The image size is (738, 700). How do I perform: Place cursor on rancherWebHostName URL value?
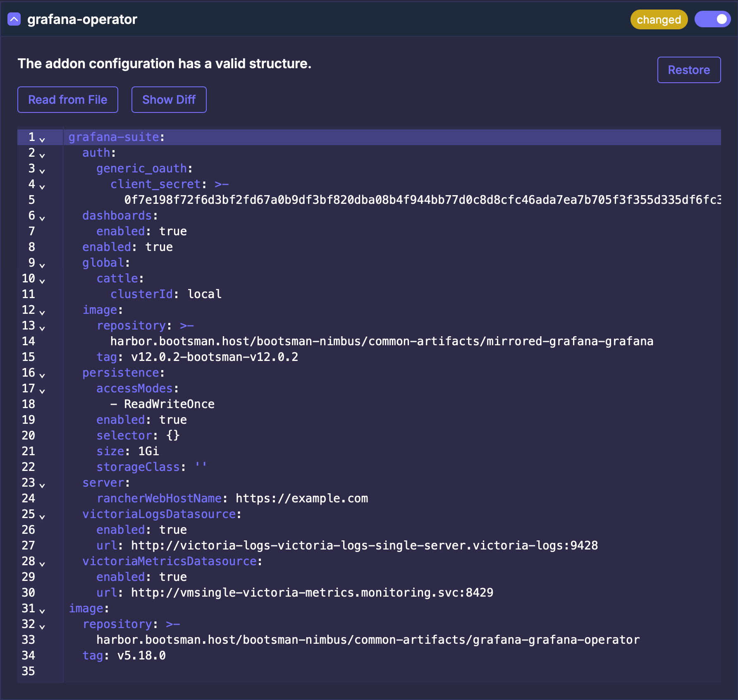pos(301,499)
